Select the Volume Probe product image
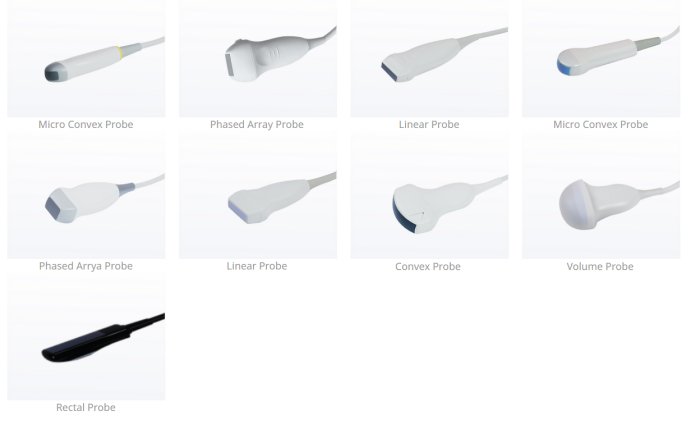This screenshot has width=700, height=429. (601, 196)
